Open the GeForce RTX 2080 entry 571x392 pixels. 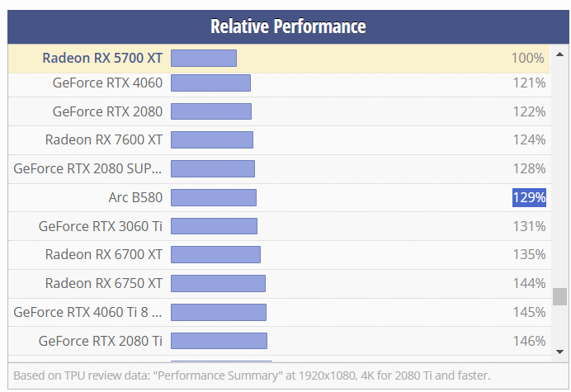pyautogui.click(x=107, y=111)
